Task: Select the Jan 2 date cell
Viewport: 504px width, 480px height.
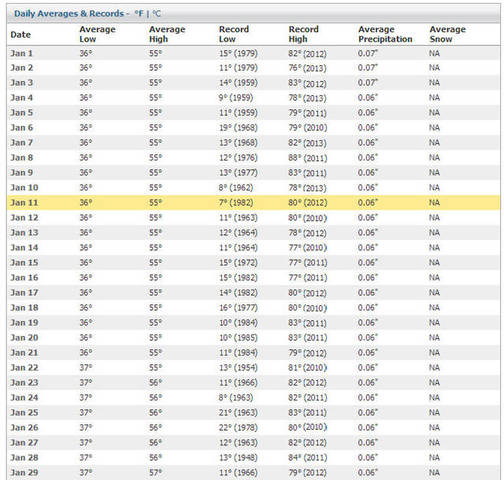Action: point(22,68)
